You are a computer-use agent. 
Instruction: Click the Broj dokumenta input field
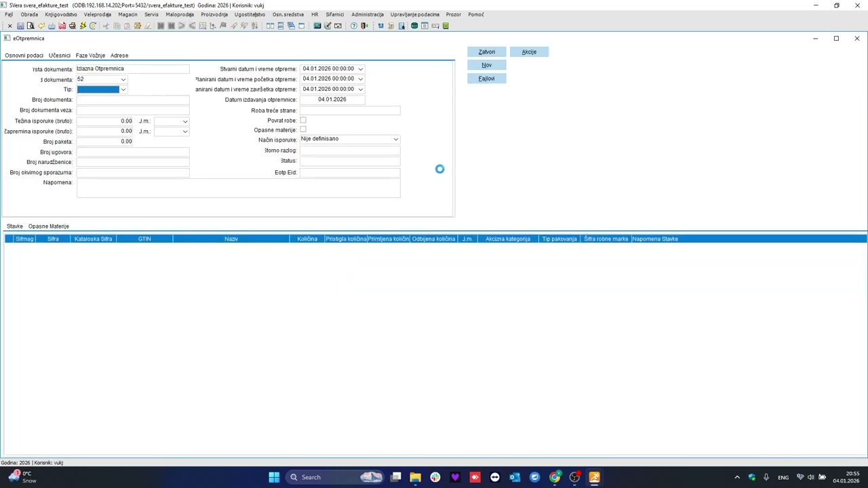click(133, 100)
